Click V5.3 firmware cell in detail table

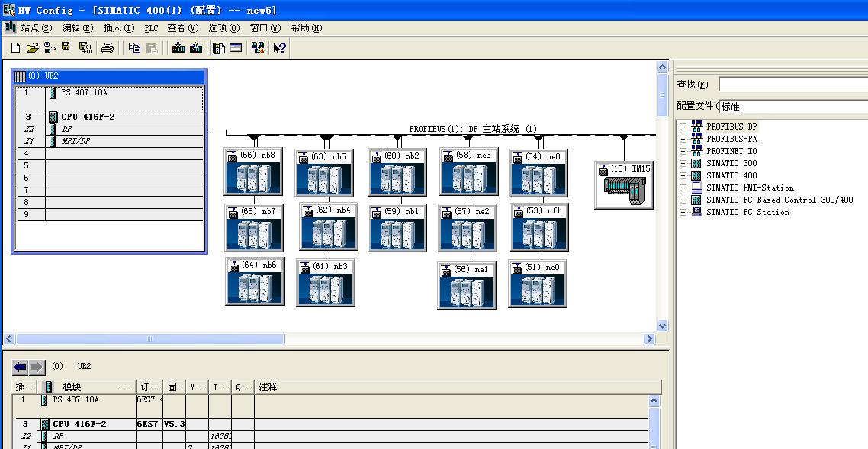175,424
